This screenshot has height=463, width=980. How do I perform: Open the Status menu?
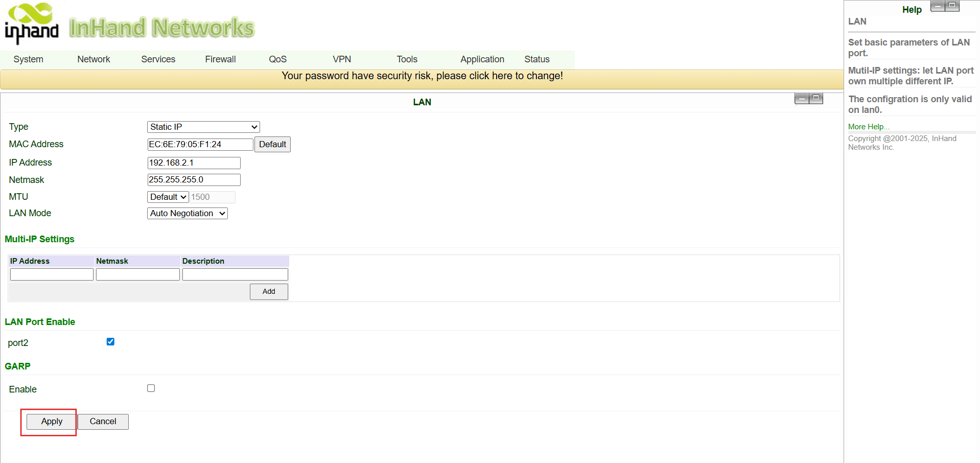pos(537,59)
